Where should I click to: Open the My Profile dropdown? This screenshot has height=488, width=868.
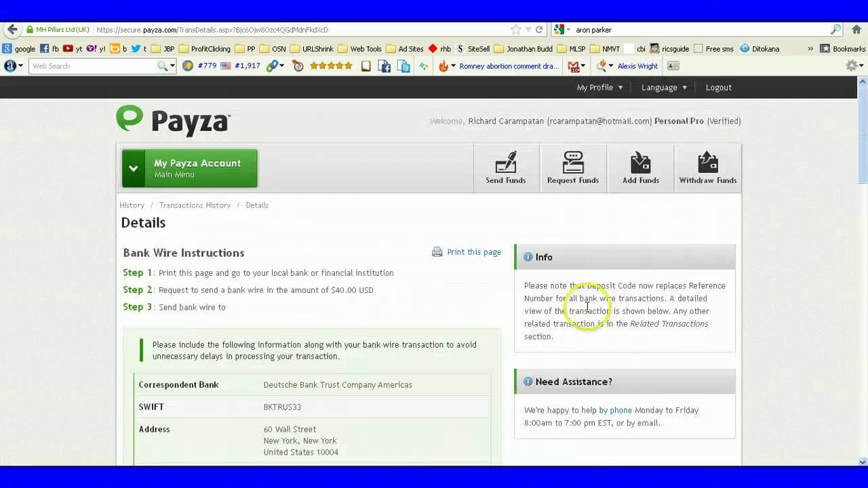pyautogui.click(x=600, y=87)
